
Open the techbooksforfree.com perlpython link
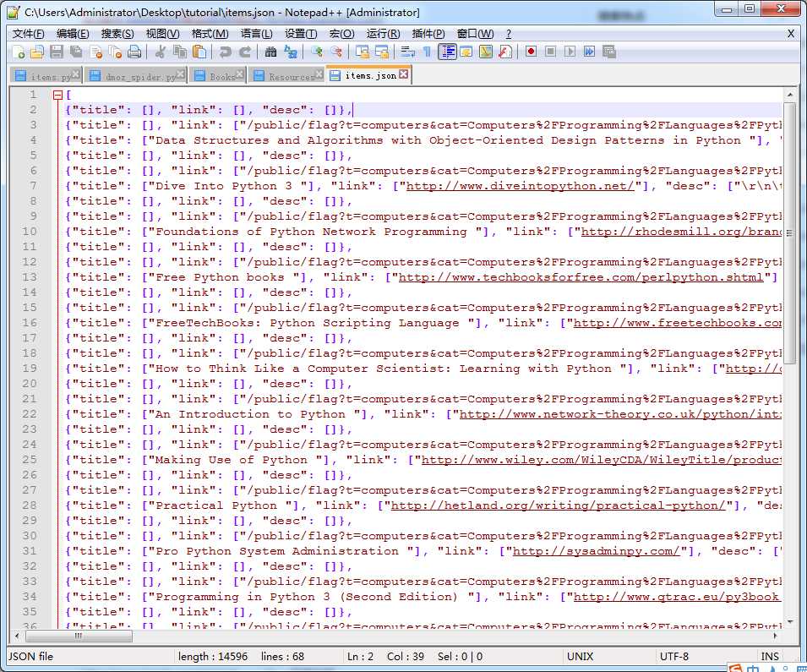(x=581, y=277)
